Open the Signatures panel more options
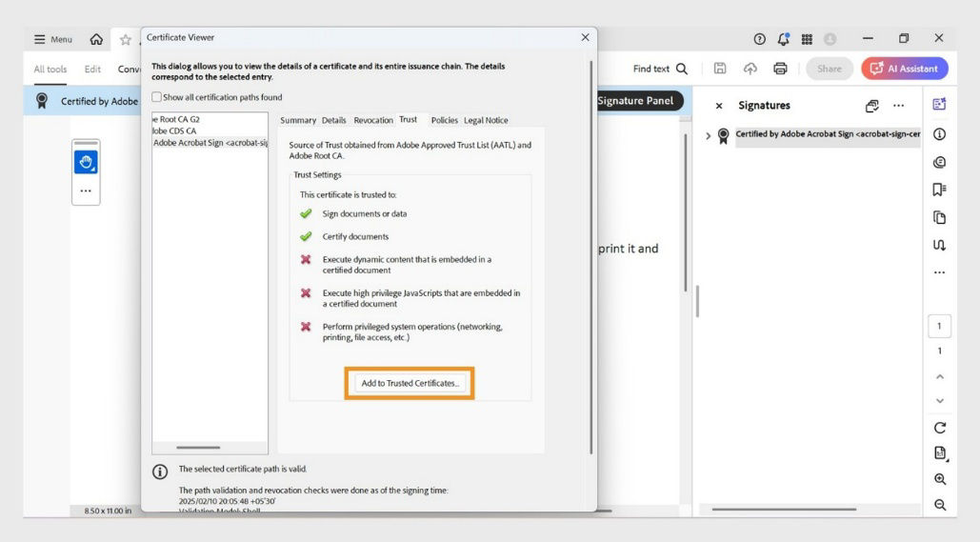This screenshot has height=542, width=980. pos(898,106)
